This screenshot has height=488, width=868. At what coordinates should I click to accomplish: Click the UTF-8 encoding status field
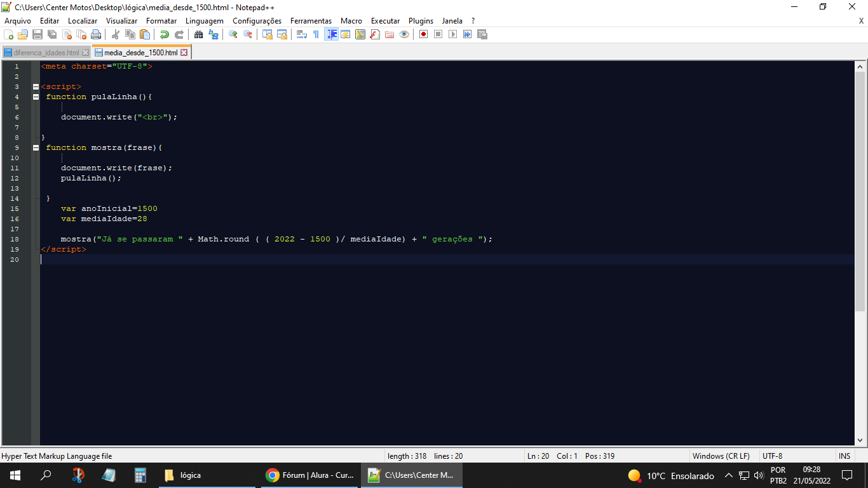tap(772, 456)
